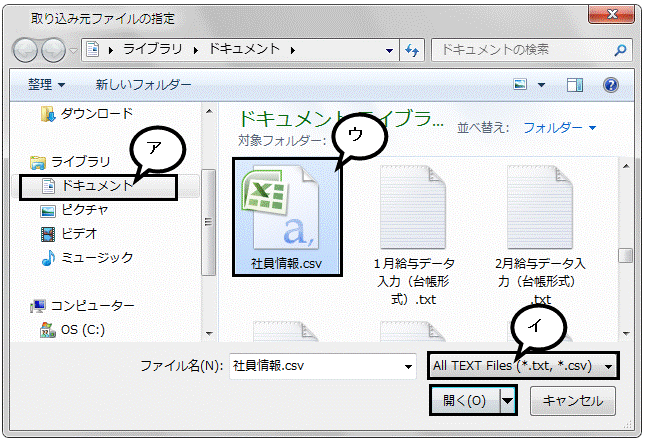Select コンピューター in the navigation pane
This screenshot has height=446, width=645.
82,306
